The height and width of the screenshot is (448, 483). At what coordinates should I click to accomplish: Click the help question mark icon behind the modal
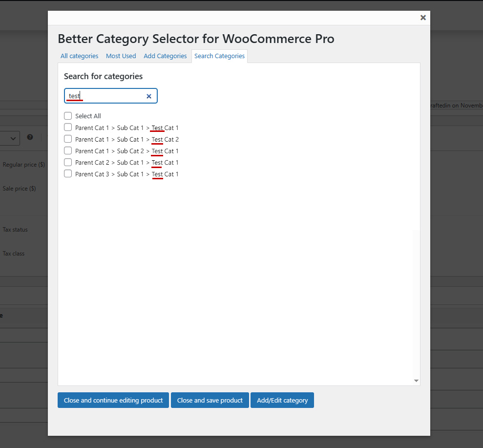point(30,137)
